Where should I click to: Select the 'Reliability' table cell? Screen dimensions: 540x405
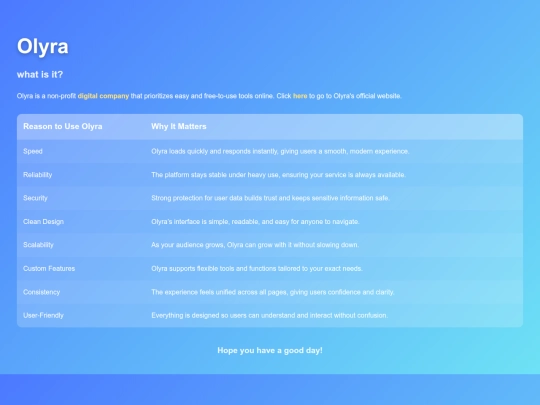(x=81, y=175)
